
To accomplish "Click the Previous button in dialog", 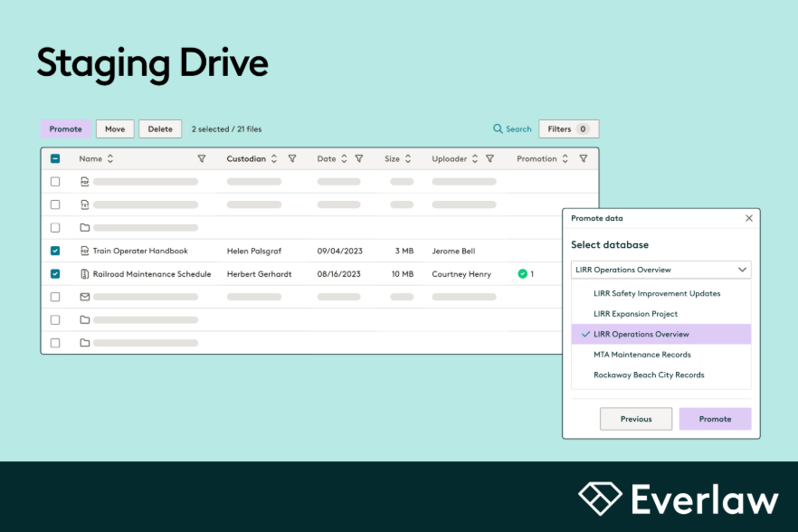I will [636, 419].
